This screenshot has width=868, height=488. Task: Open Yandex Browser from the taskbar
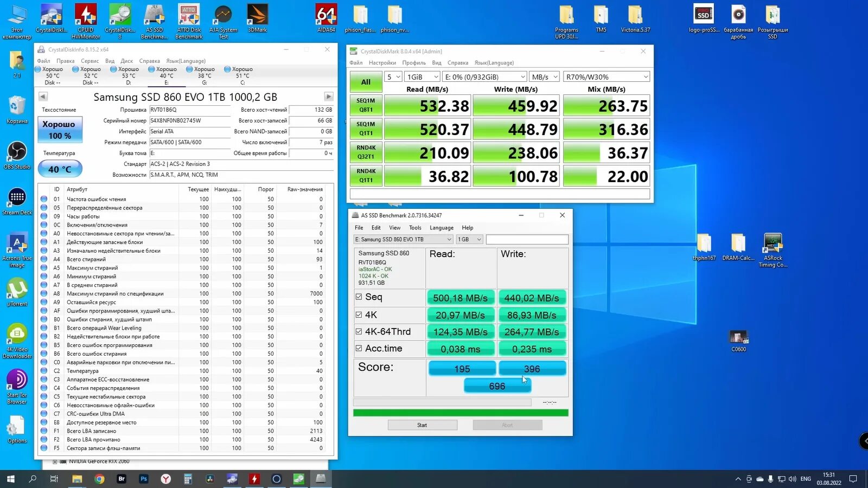pyautogui.click(x=166, y=479)
